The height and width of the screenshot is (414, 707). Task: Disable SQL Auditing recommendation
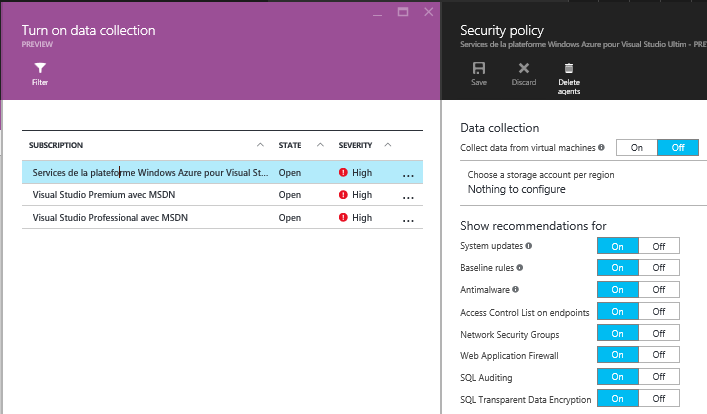point(658,377)
